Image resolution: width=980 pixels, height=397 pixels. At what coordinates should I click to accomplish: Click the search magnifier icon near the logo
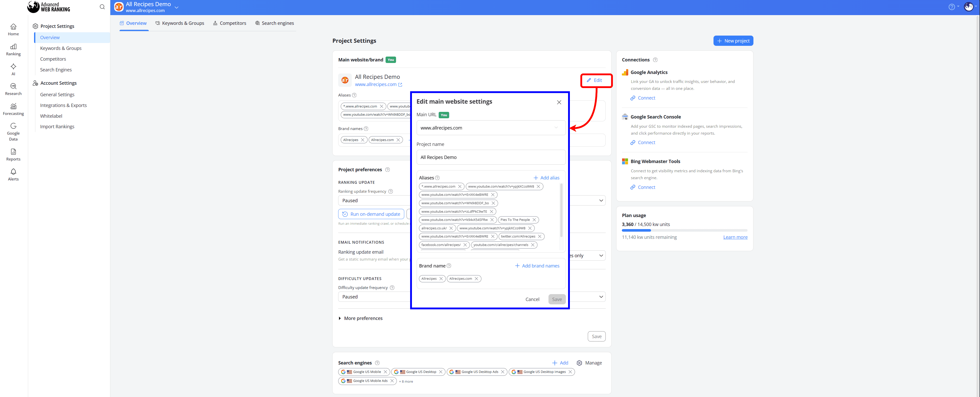click(102, 7)
